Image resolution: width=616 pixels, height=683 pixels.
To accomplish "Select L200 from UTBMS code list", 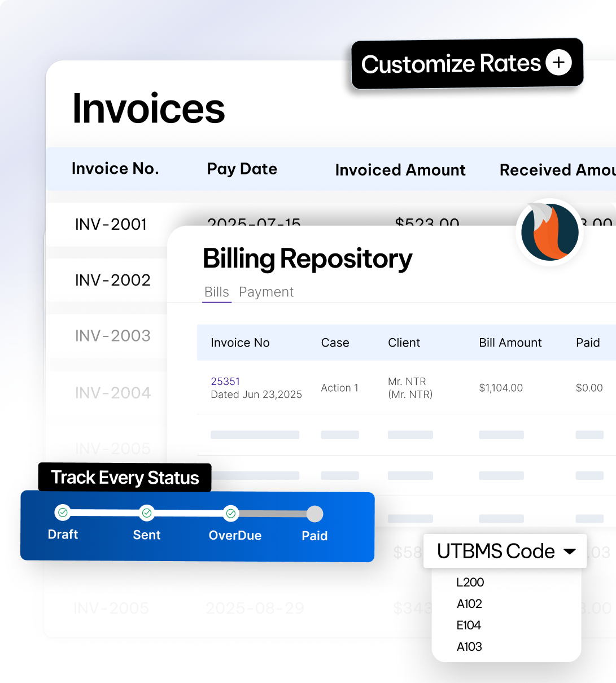I will tap(470, 582).
